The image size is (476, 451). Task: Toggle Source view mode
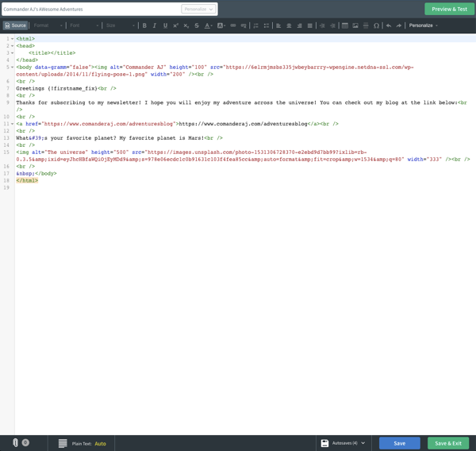coord(16,25)
